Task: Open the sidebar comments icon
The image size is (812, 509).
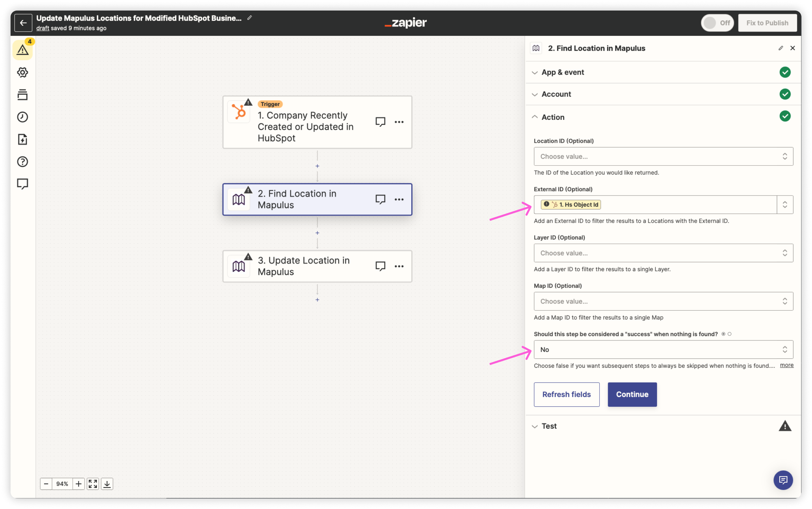Action: pos(23,184)
